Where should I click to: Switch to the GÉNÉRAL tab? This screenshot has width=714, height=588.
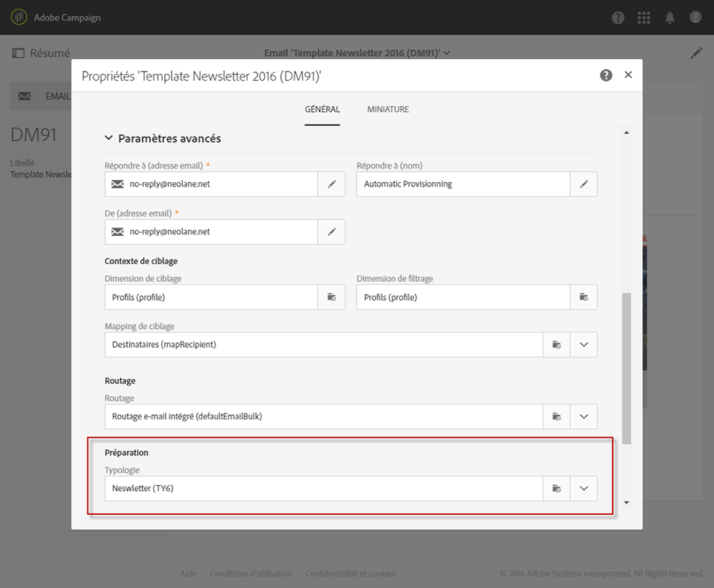click(x=322, y=109)
